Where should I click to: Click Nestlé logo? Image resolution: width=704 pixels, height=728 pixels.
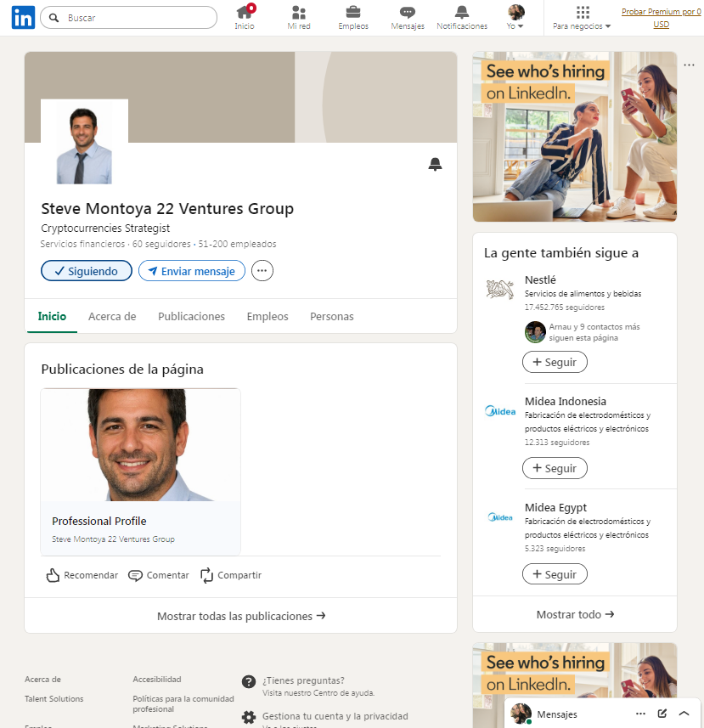(500, 289)
